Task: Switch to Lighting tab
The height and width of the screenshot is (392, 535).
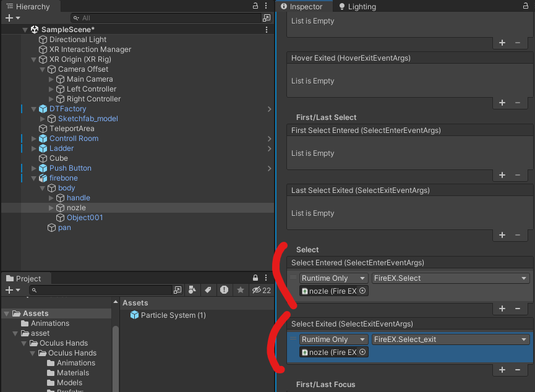Action: 357,6
